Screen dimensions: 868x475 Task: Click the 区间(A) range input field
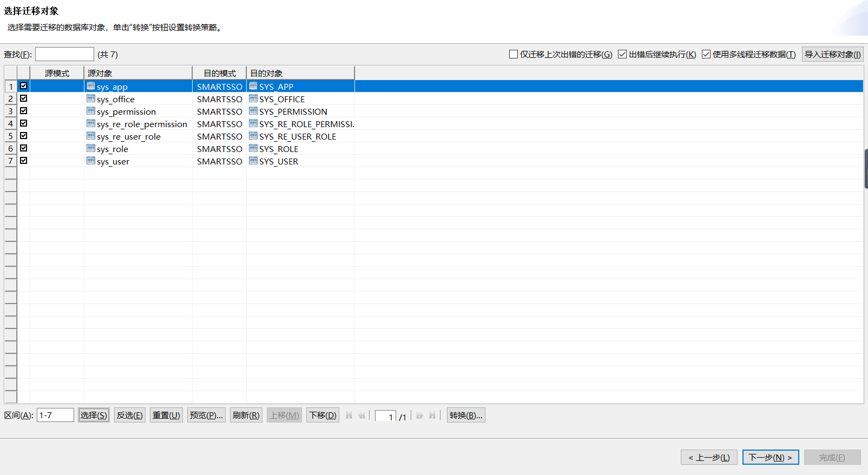point(55,415)
